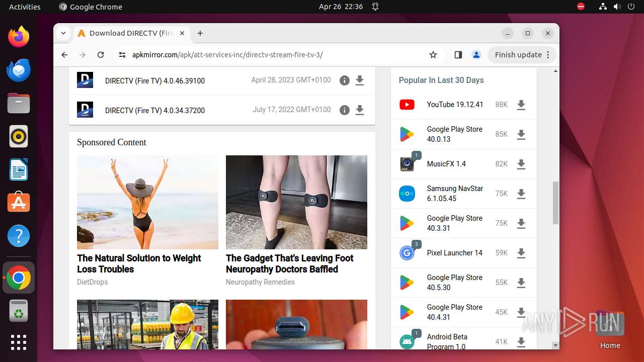This screenshot has height=362, width=644.
Task: Select the Download DIRECTV (Fire TV) tab
Action: coord(131,33)
